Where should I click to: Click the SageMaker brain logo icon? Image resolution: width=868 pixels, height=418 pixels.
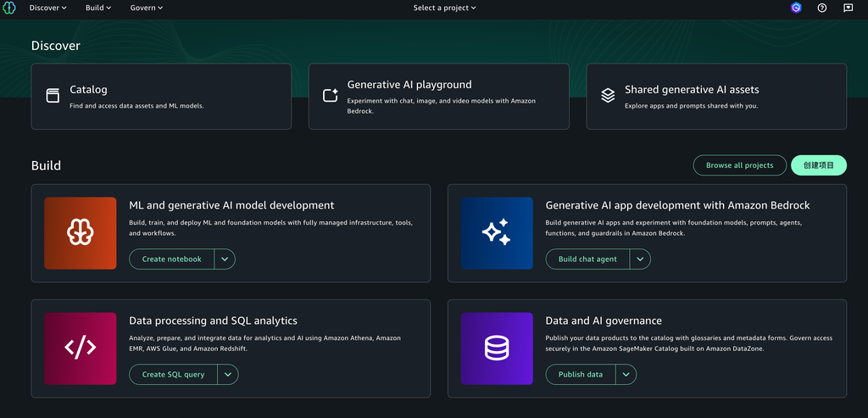(9, 8)
